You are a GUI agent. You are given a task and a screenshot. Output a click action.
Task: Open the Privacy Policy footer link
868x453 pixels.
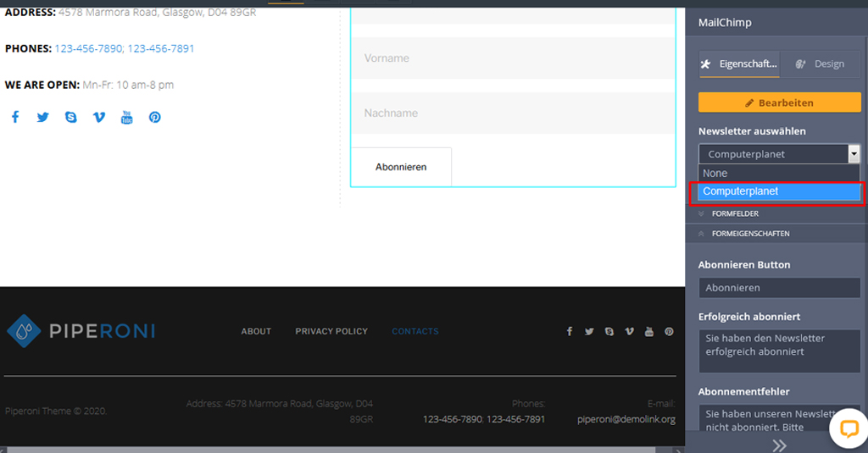[331, 331]
